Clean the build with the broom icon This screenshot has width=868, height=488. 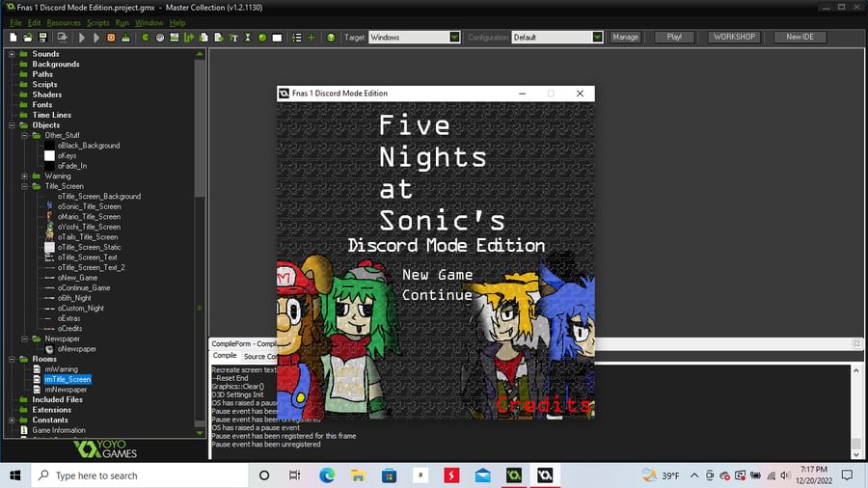point(125,38)
